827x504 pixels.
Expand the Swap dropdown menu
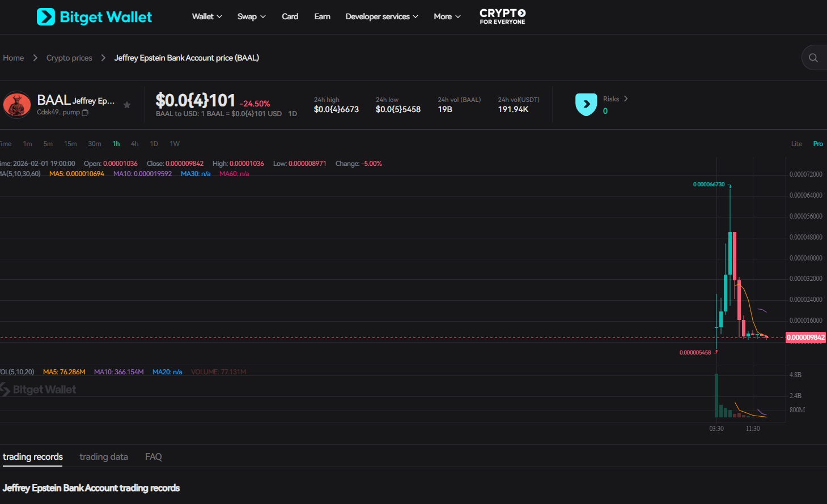coord(251,16)
